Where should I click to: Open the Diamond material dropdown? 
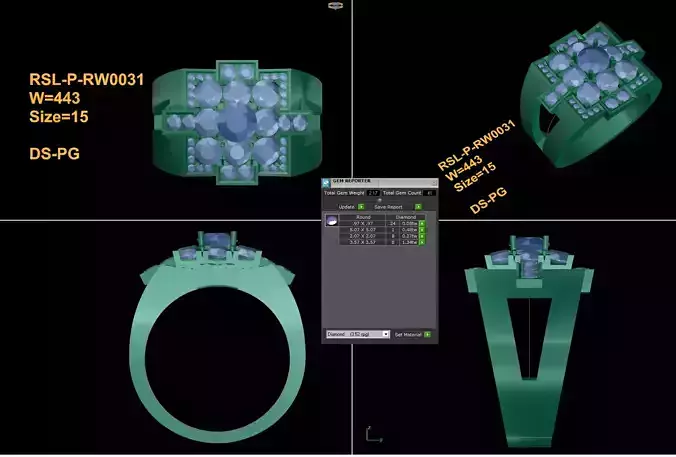point(358,335)
